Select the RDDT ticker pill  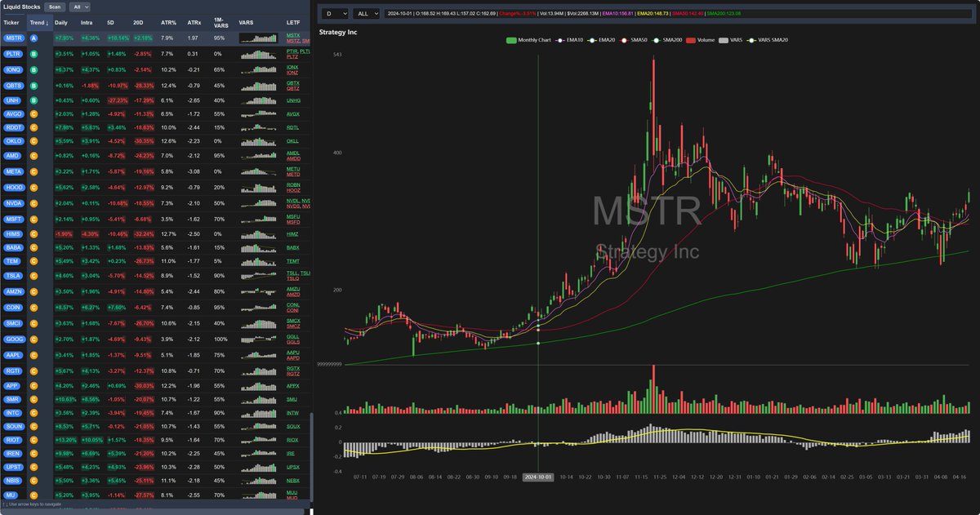coord(12,127)
